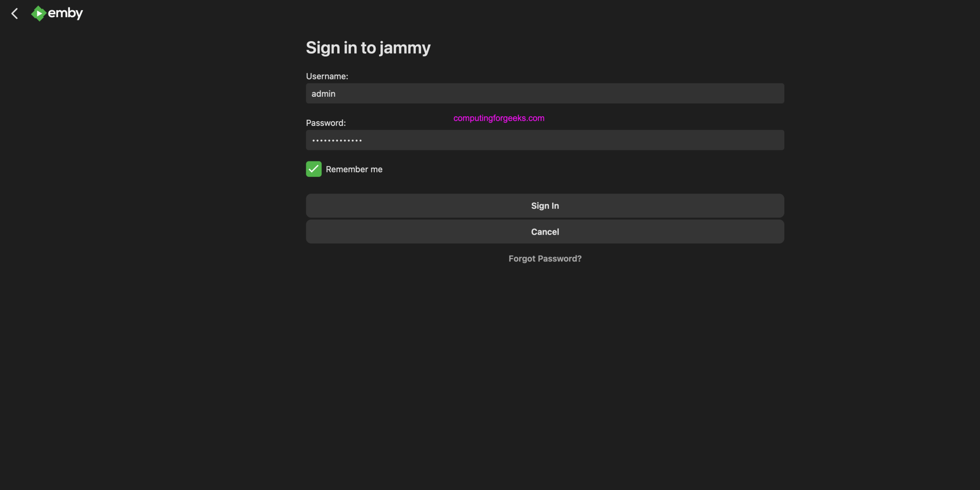Open the Forgot Password page
Viewport: 980px width, 490px height.
[x=545, y=258]
